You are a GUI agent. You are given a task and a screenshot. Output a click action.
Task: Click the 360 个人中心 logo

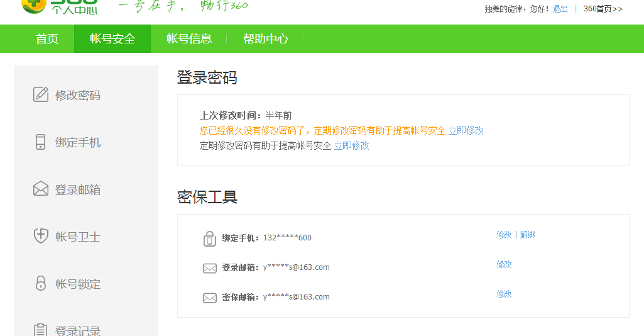(x=60, y=7)
